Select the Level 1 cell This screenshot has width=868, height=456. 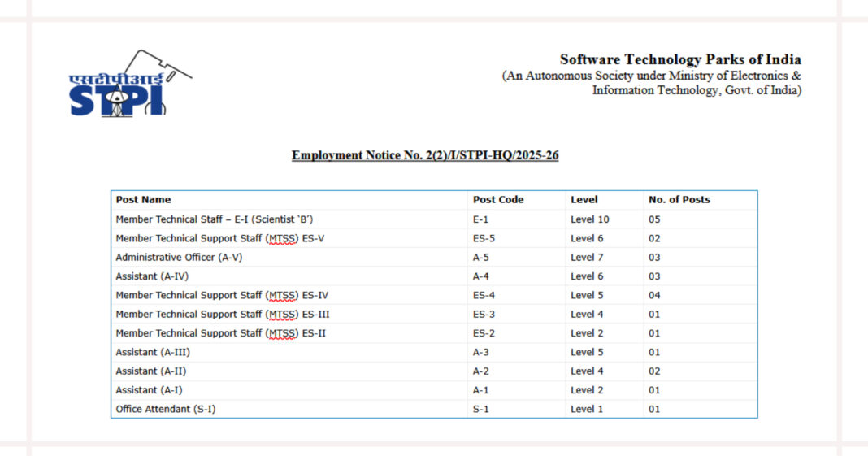coord(587,409)
